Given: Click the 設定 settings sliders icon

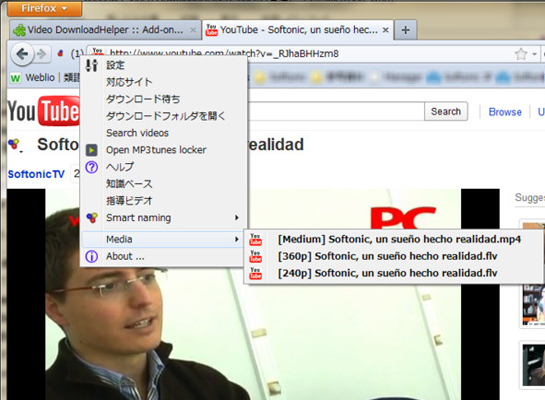Looking at the screenshot, I should (x=92, y=65).
